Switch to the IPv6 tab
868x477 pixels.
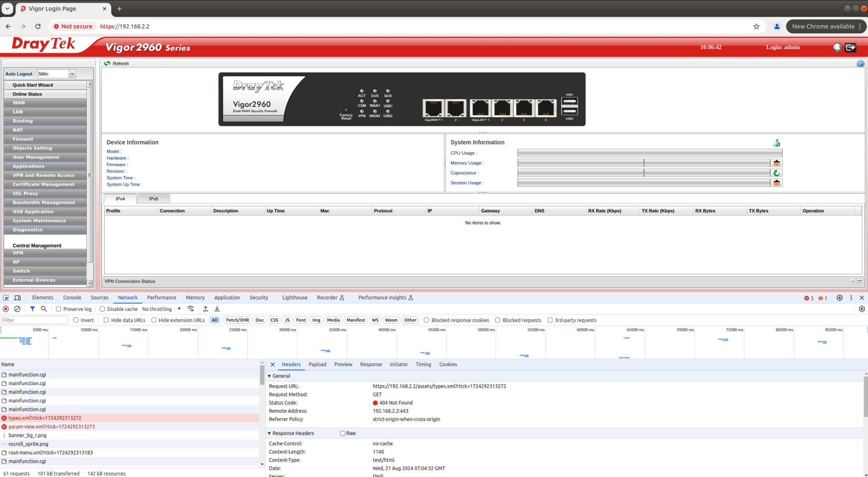click(x=153, y=199)
